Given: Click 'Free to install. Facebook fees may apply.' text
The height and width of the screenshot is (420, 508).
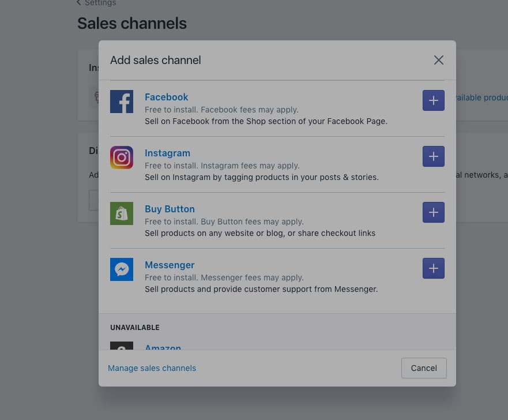Looking at the screenshot, I should [x=221, y=110].
